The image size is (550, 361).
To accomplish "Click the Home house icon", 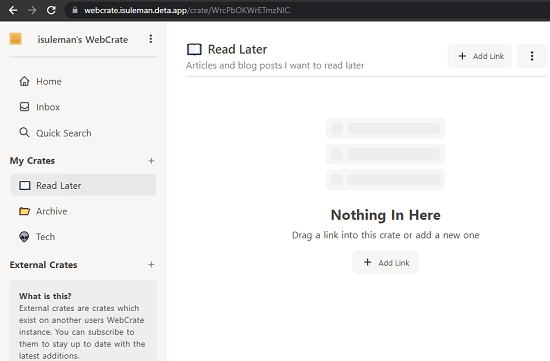I will [x=24, y=81].
